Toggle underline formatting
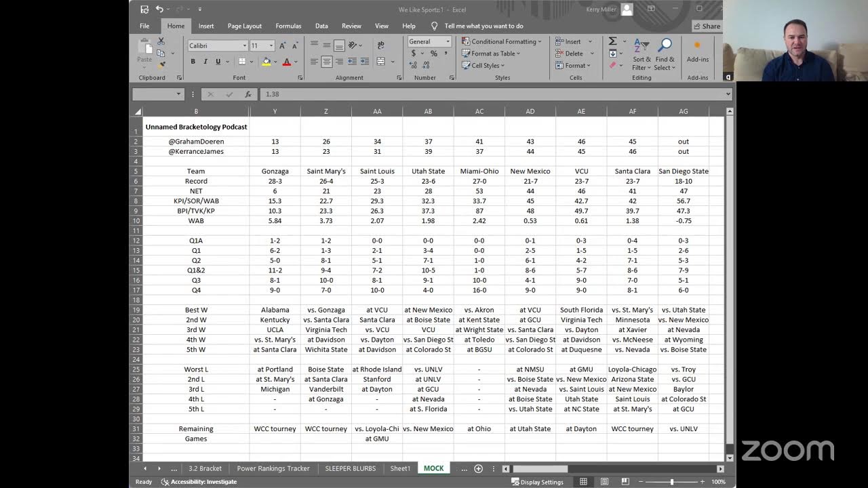Screen dimensions: 868x488 [x=218, y=62]
